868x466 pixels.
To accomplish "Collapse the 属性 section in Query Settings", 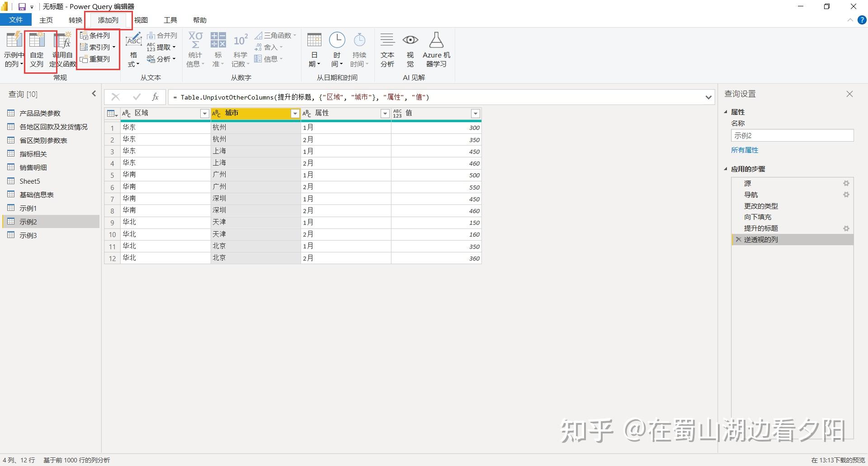I will (x=726, y=112).
